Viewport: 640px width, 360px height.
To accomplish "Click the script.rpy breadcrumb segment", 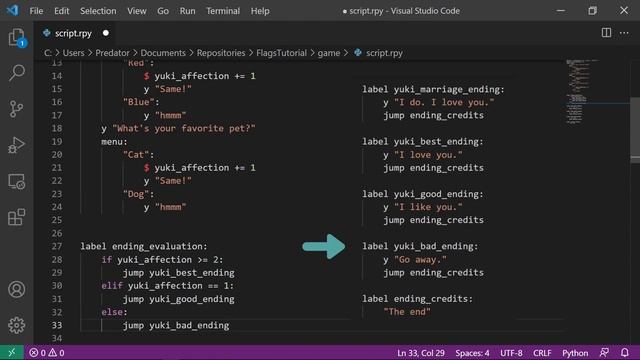I will 378,53.
